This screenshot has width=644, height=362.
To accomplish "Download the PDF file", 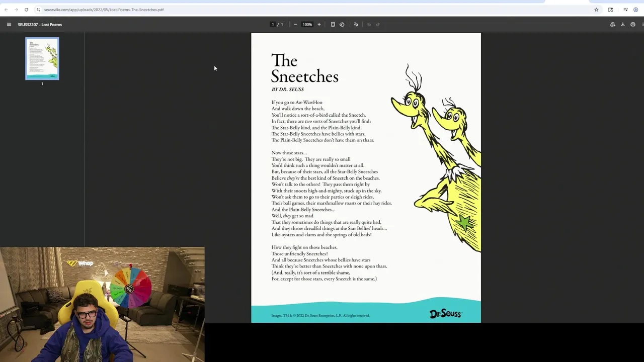I will click(x=622, y=25).
